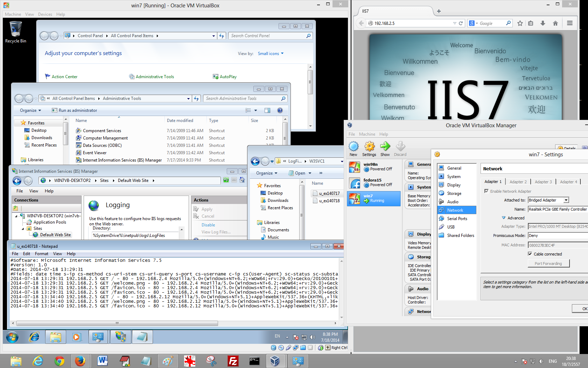Reload the 192.168.2.5 page in Firefox
The width and height of the screenshot is (588, 368).
tap(461, 23)
